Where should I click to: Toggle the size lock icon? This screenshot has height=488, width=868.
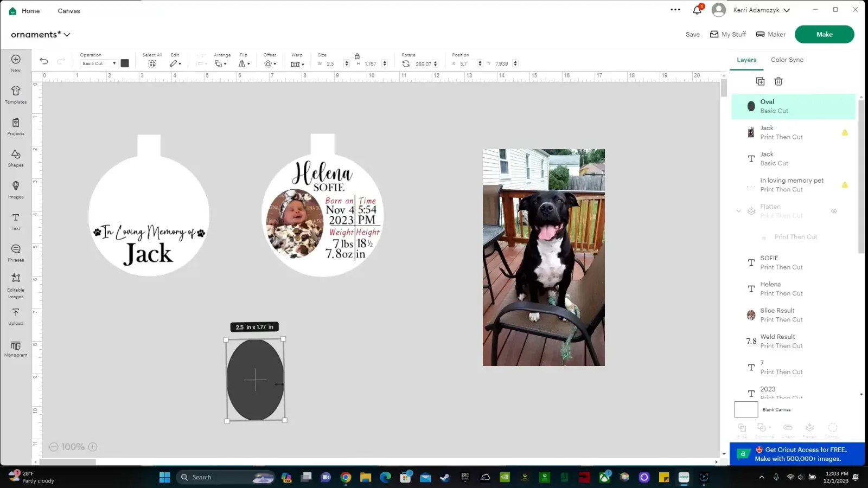click(357, 56)
